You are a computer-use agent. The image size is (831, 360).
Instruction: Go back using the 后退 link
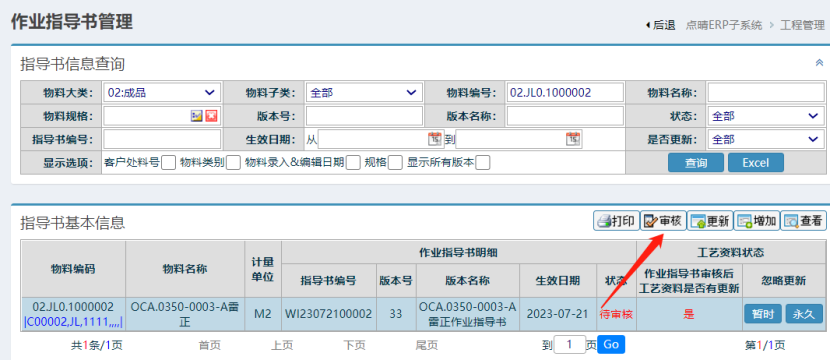coord(660,25)
